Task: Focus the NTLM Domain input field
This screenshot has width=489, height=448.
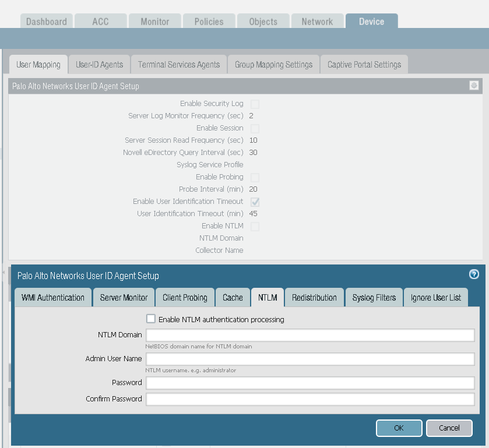Action: pos(310,335)
